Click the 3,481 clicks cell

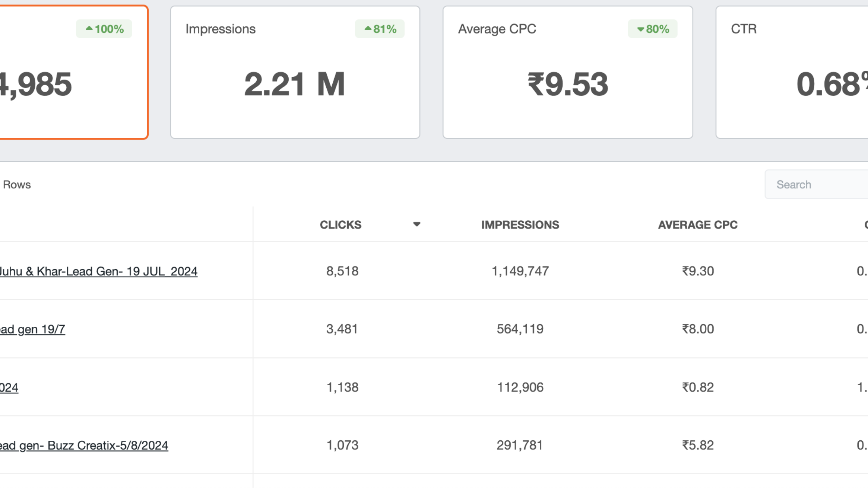point(342,329)
